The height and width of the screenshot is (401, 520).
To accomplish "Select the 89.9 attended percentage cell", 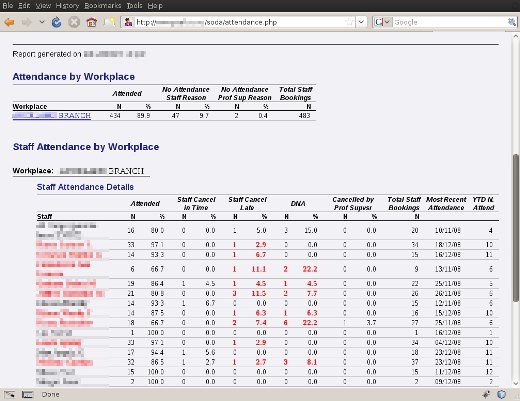I will tap(144, 116).
